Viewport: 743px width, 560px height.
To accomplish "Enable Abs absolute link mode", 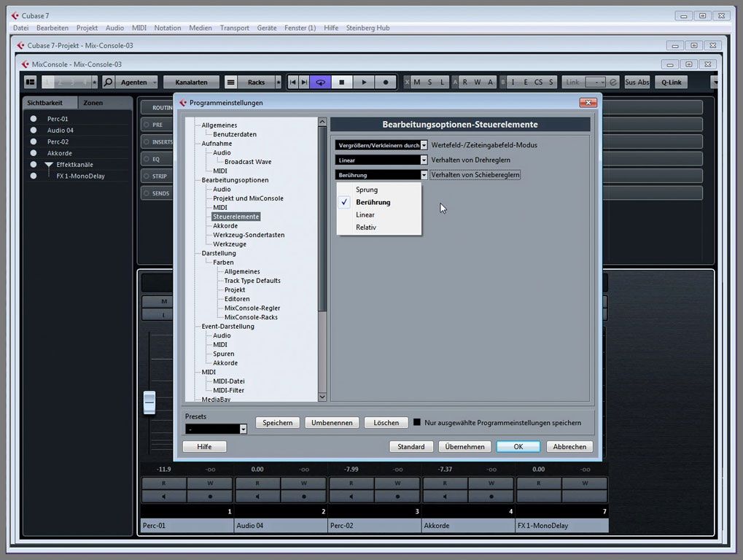I will tap(643, 82).
